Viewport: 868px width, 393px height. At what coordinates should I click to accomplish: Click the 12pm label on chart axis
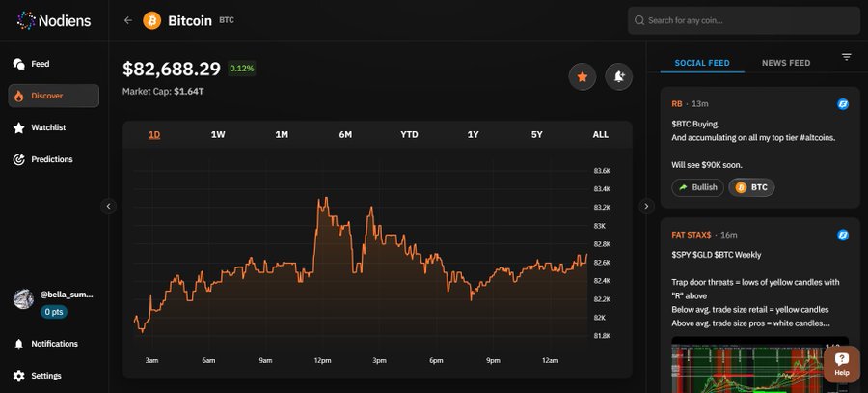(322, 361)
